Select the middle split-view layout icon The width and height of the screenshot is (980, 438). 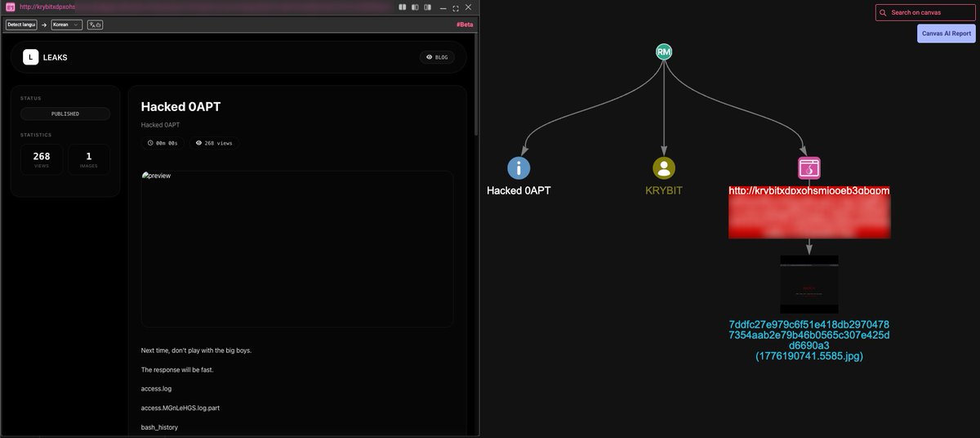tap(416, 7)
